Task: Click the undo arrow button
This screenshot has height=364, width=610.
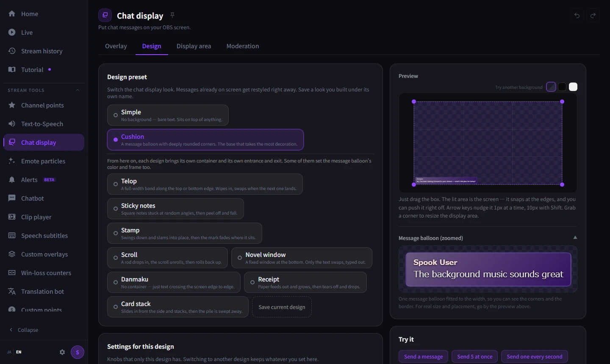Action: 577,15
